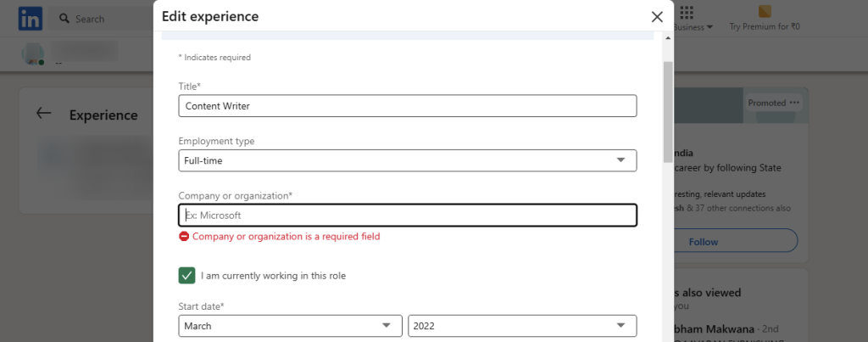Screen dimensions: 868x342
Task: Close the Edit experience dialog
Action: coord(657,17)
